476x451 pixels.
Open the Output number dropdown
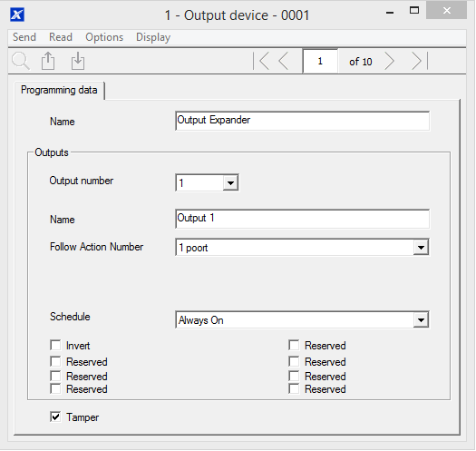(x=230, y=183)
